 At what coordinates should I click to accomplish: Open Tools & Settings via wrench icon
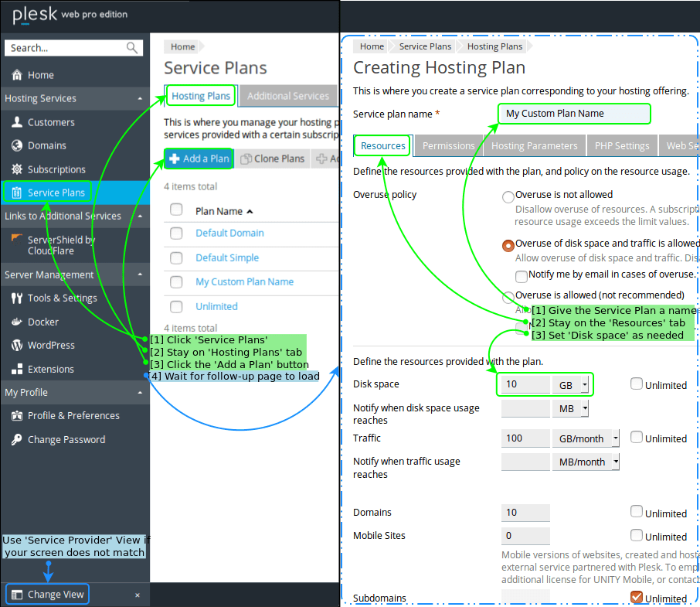click(17, 298)
